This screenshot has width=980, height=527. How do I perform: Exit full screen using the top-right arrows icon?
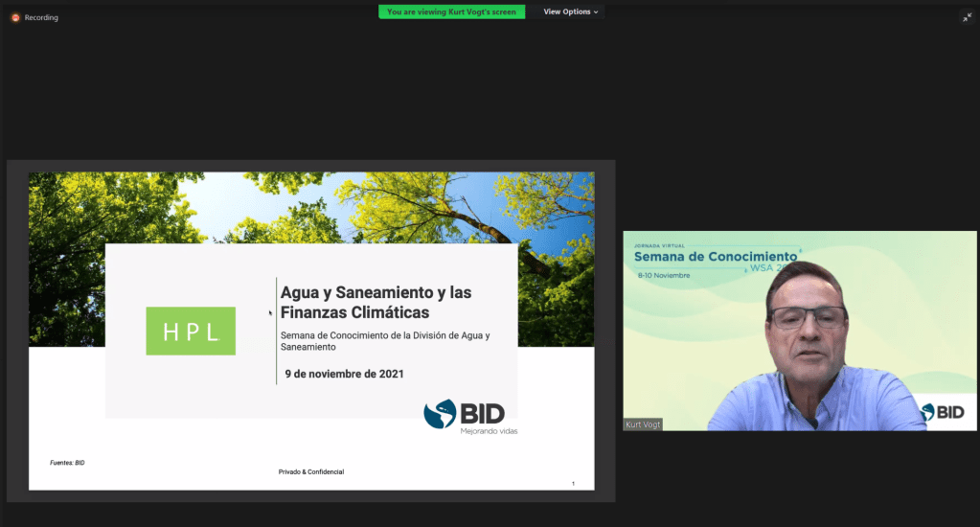[x=967, y=17]
